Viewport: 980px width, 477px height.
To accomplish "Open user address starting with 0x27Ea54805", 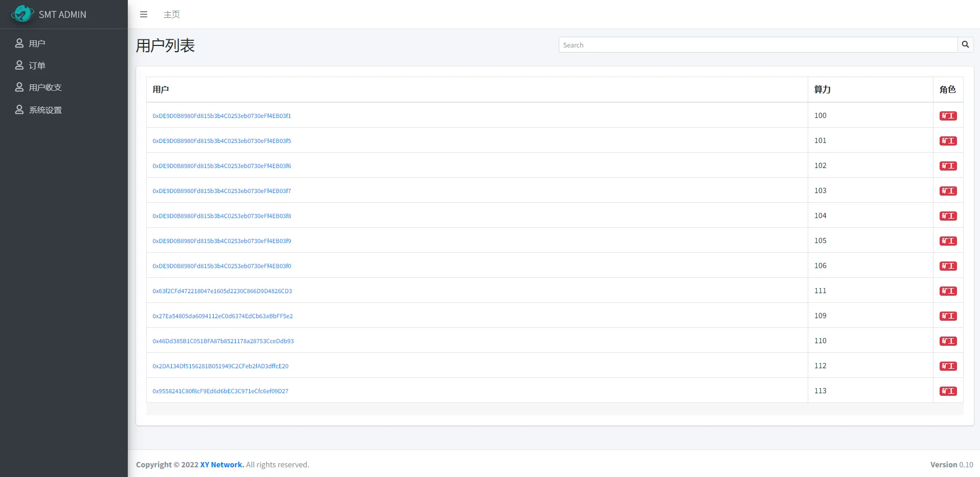I will pyautogui.click(x=222, y=316).
